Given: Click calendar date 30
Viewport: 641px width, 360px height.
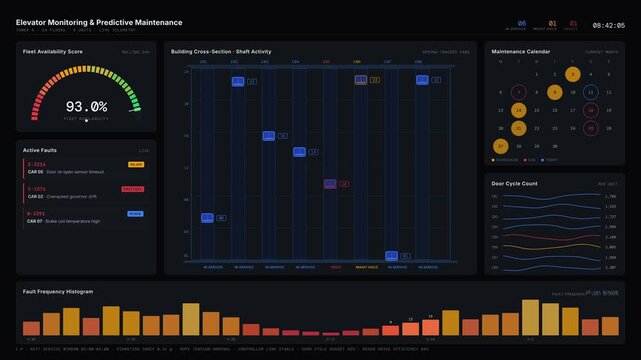Looking at the screenshot, I should 555,146.
